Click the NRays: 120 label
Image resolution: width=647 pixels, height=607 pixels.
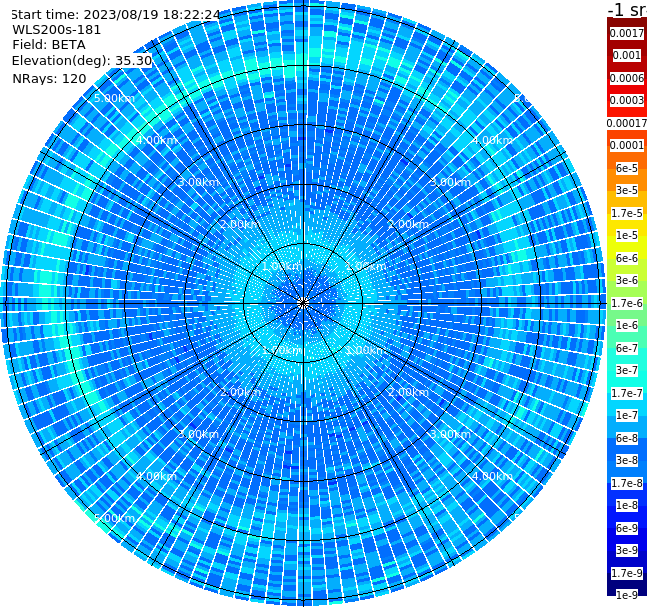(x=49, y=78)
